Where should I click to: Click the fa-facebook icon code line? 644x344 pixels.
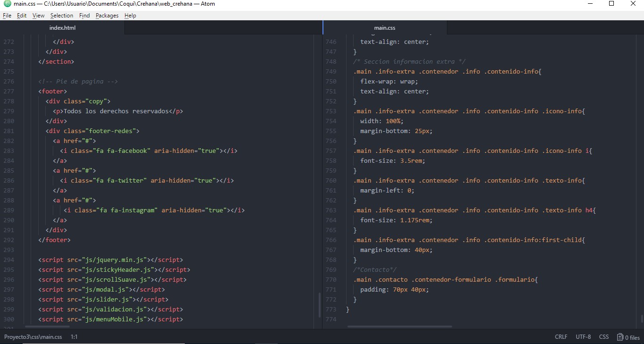pyautogui.click(x=149, y=151)
